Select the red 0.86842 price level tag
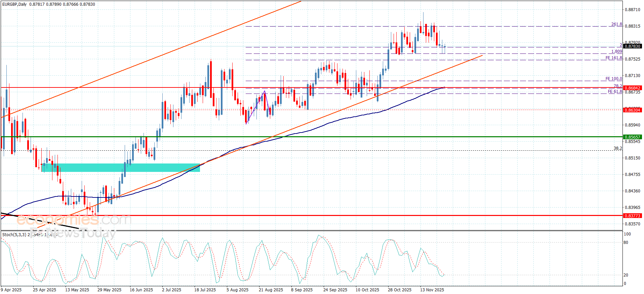Image resolution: width=644 pixels, height=294 pixels. point(632,88)
